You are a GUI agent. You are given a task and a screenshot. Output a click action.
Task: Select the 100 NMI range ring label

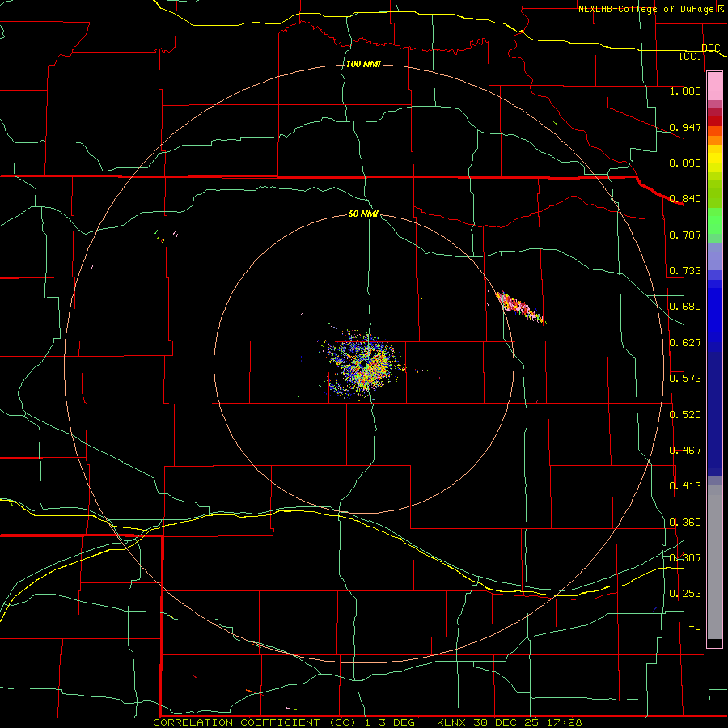(x=363, y=64)
